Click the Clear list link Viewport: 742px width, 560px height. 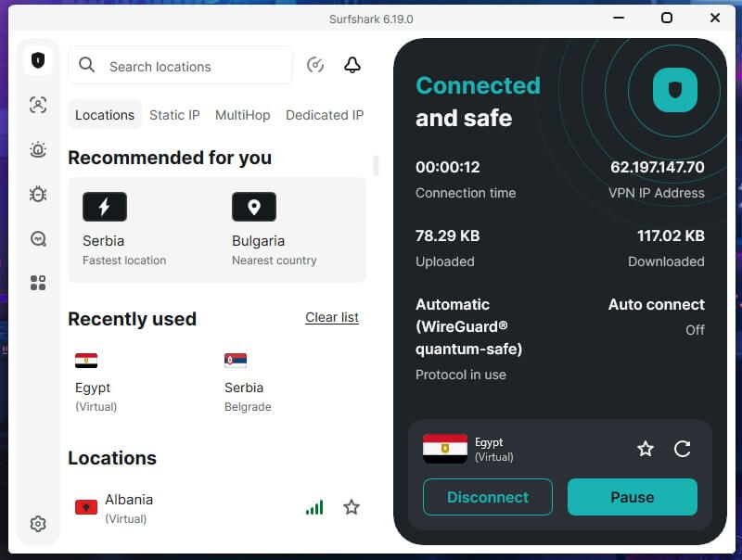point(332,317)
